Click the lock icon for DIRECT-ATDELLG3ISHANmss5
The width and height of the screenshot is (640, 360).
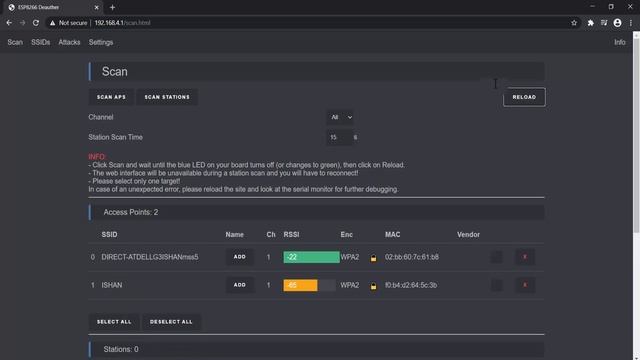click(x=373, y=258)
